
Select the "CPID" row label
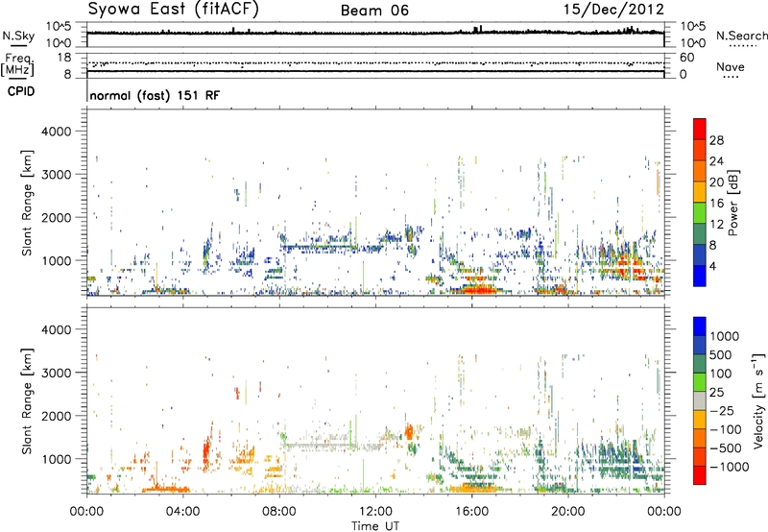point(21,91)
